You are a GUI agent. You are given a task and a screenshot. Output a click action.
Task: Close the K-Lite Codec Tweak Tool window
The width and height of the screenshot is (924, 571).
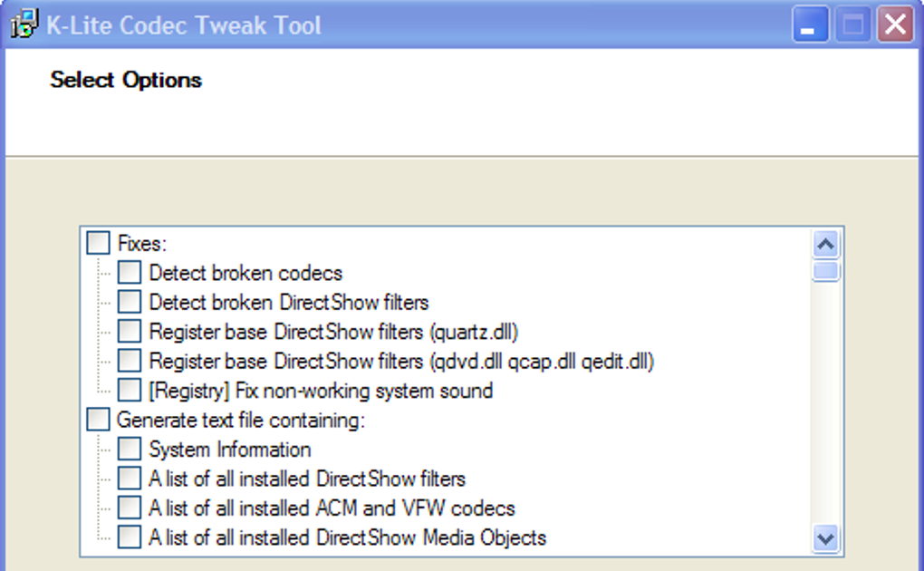point(895,25)
